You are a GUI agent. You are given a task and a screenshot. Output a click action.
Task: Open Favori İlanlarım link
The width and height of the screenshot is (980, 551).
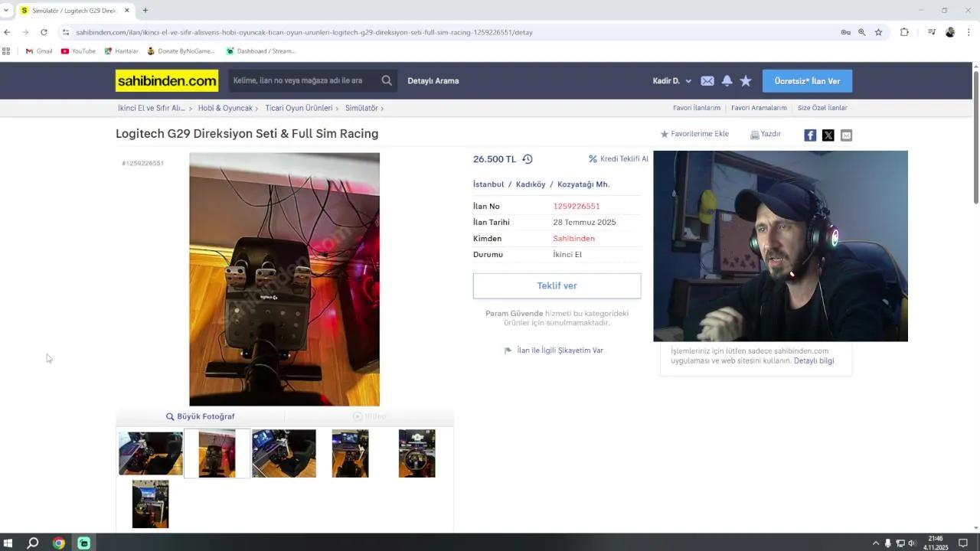coord(697,108)
